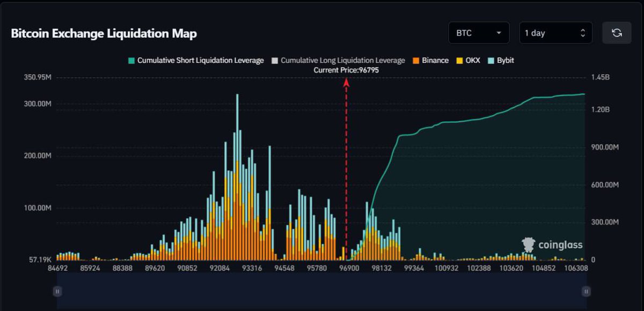Click the up arrow on the timeframe stepper
This screenshot has width=644, height=311.
[583, 29]
